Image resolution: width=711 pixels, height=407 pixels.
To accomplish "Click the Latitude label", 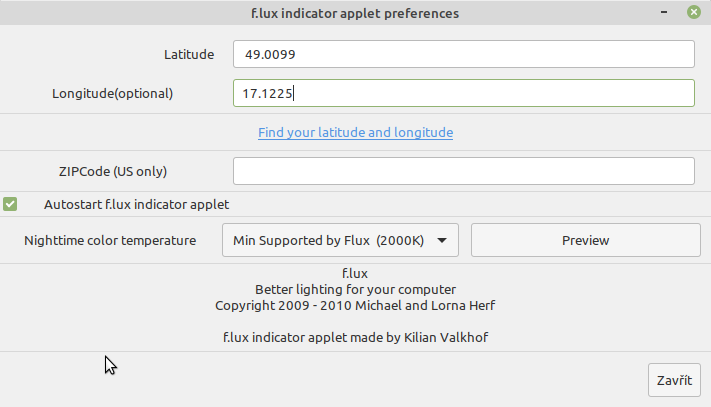I will [189, 54].
